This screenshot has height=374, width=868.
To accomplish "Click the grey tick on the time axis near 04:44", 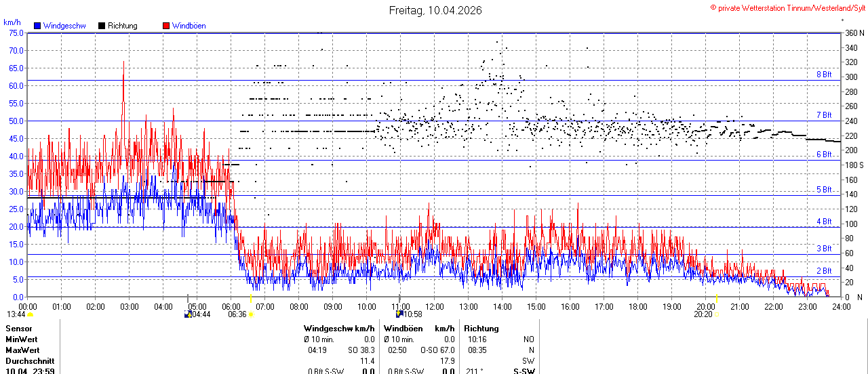I will pos(188,298).
